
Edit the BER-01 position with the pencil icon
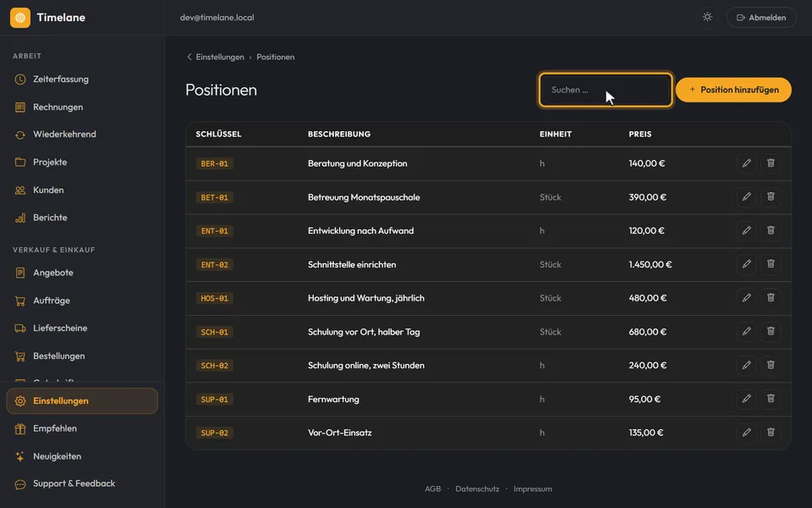[746, 163]
